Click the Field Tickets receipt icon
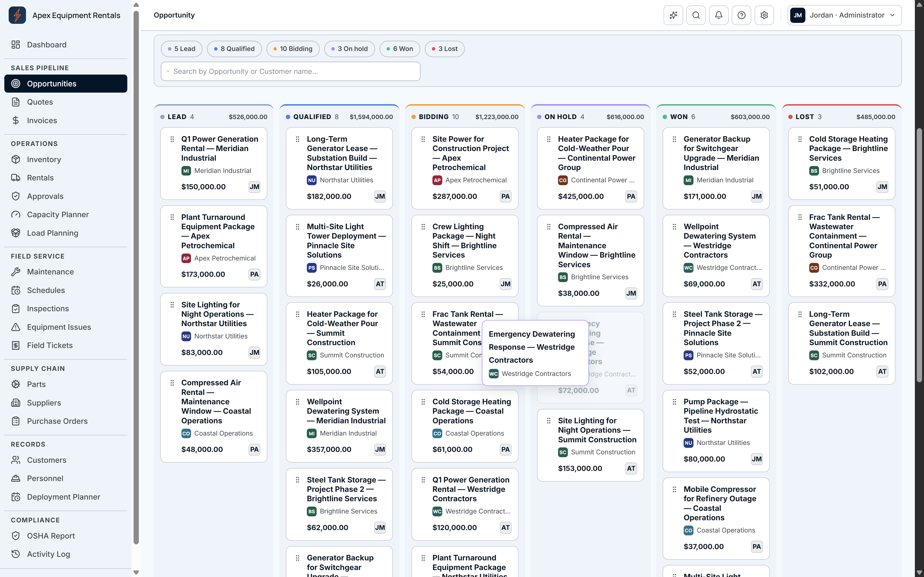Viewport: 924px width, 577px height. pos(16,345)
